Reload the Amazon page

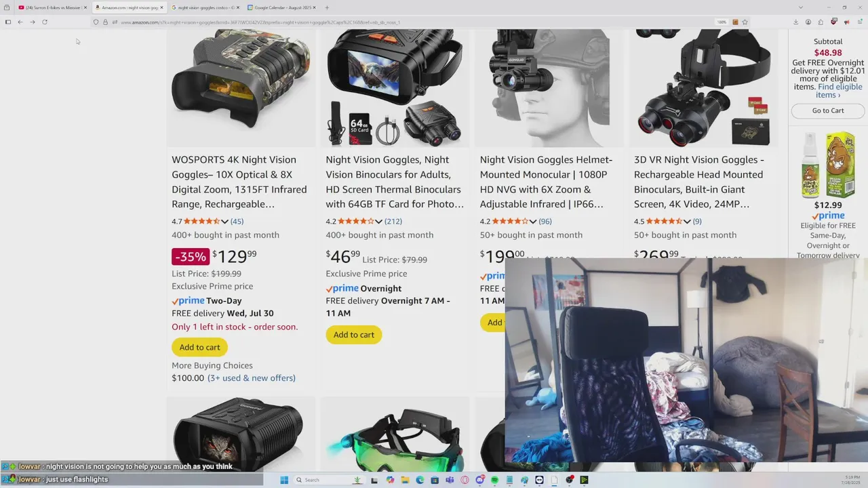tap(45, 22)
